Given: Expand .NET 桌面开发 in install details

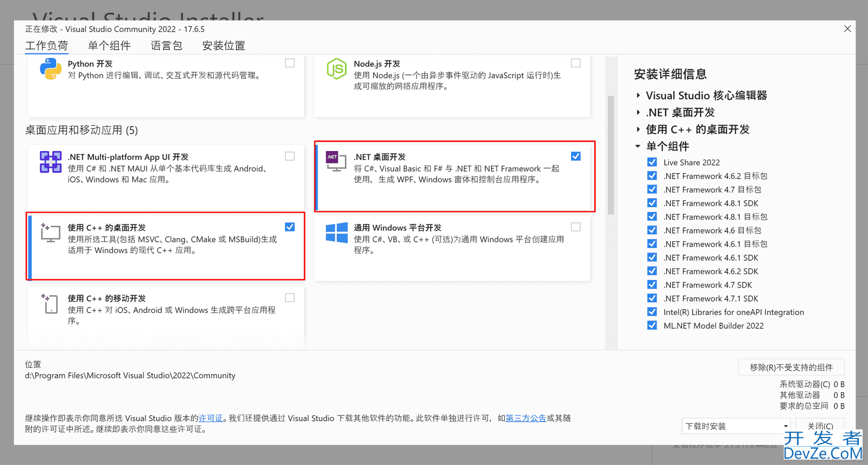Looking at the screenshot, I should (x=638, y=112).
